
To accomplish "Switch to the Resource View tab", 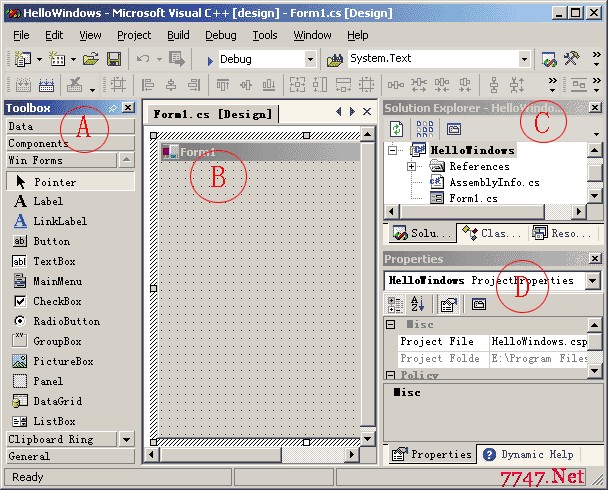I will pos(562,233).
